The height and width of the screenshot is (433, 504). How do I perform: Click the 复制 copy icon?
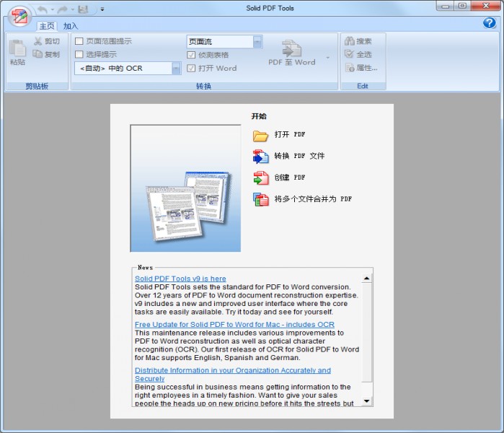pyautogui.click(x=37, y=54)
